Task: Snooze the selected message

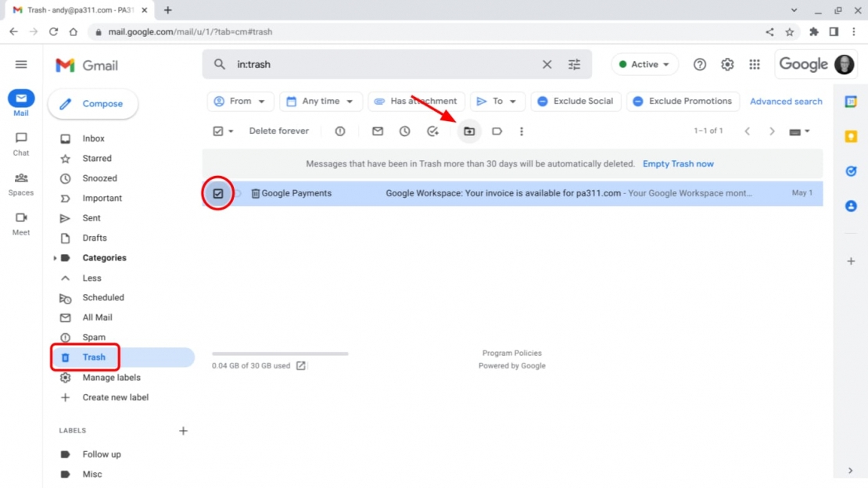Action: [x=404, y=131]
